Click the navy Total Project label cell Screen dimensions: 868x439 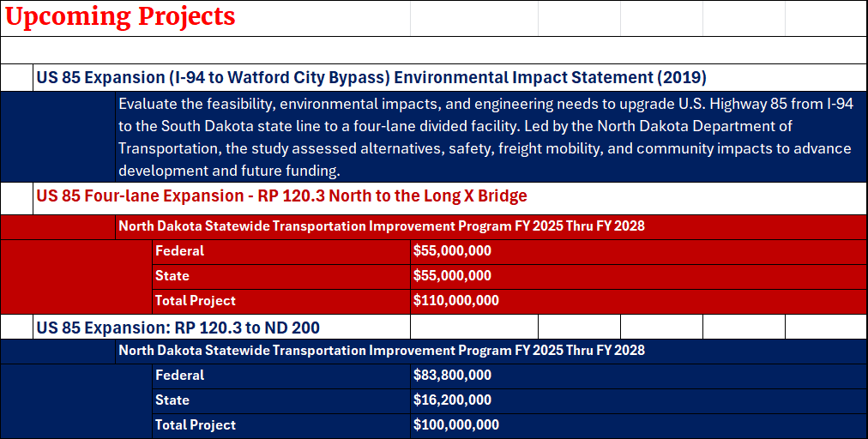pyautogui.click(x=196, y=425)
